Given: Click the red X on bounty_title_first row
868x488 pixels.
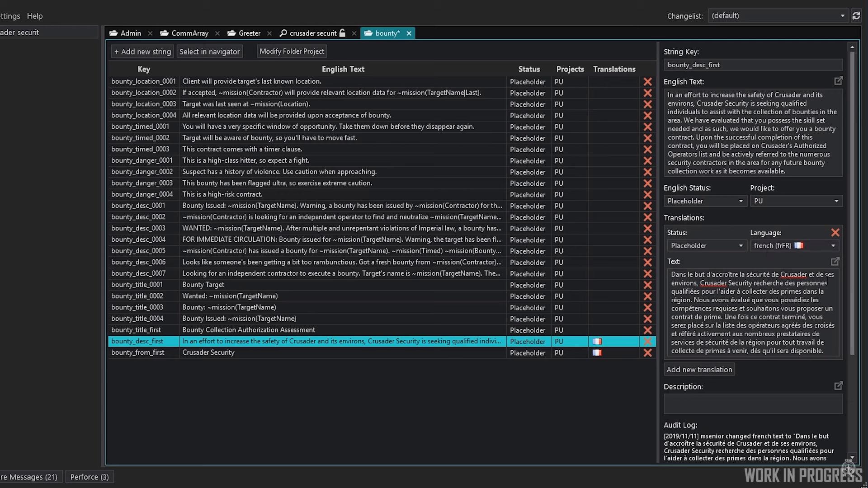Looking at the screenshot, I should click(x=647, y=330).
